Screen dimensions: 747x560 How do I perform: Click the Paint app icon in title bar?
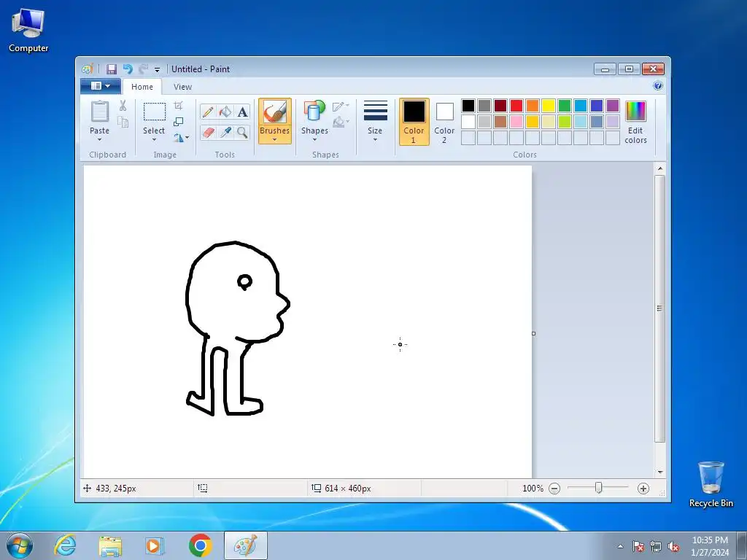88,69
